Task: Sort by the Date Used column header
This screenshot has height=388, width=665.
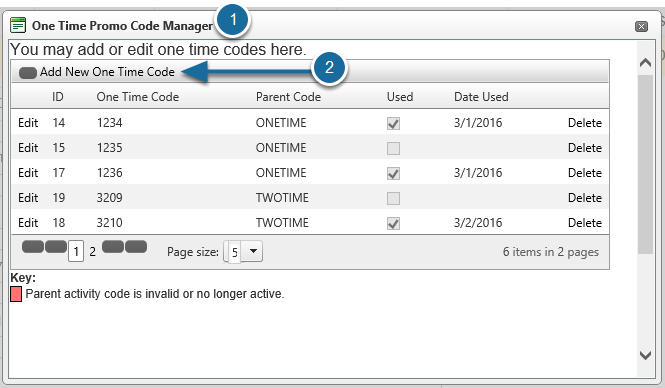Action: (481, 97)
